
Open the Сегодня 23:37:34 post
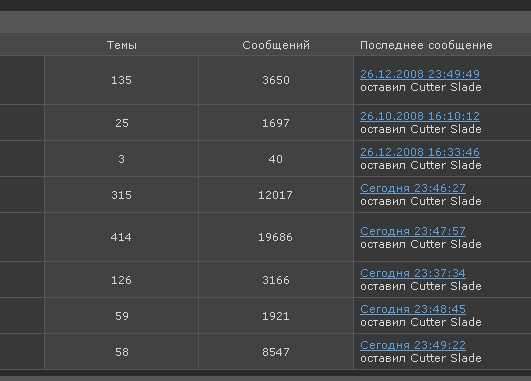[x=412, y=273]
